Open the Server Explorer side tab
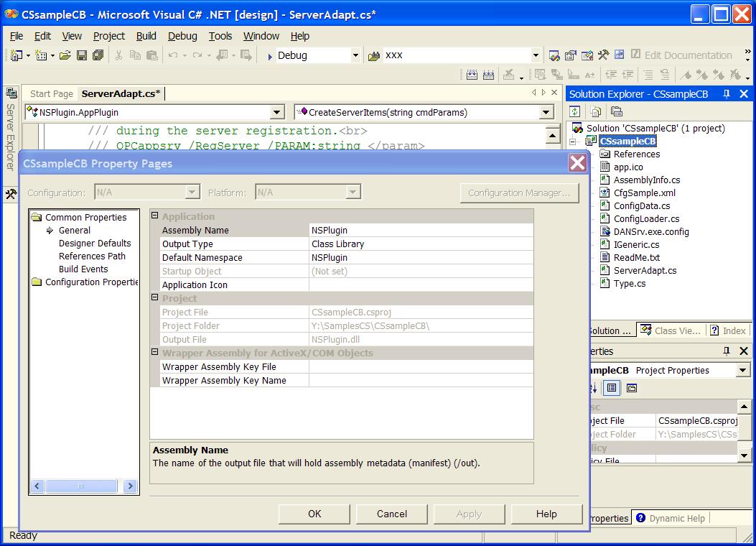756x546 pixels. coord(11,129)
